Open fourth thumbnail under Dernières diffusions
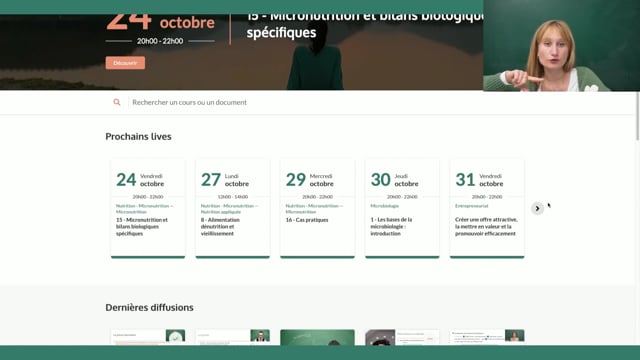 402,337
